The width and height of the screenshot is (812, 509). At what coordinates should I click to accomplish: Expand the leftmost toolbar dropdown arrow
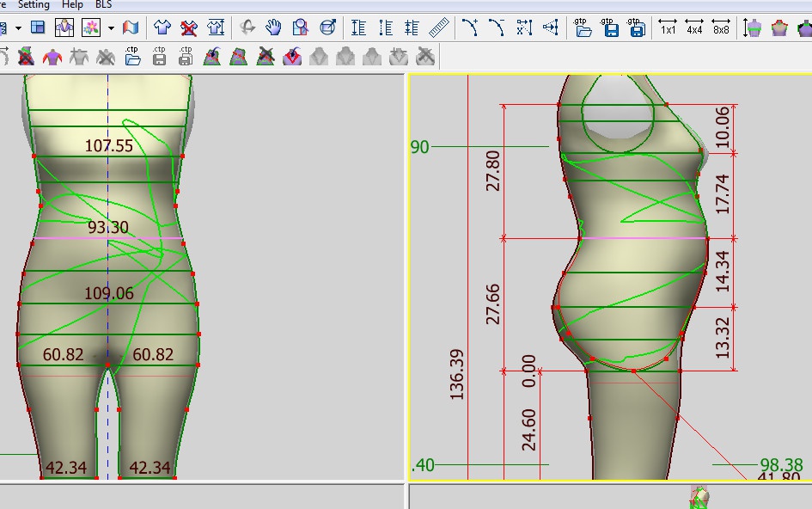pyautogui.click(x=18, y=28)
